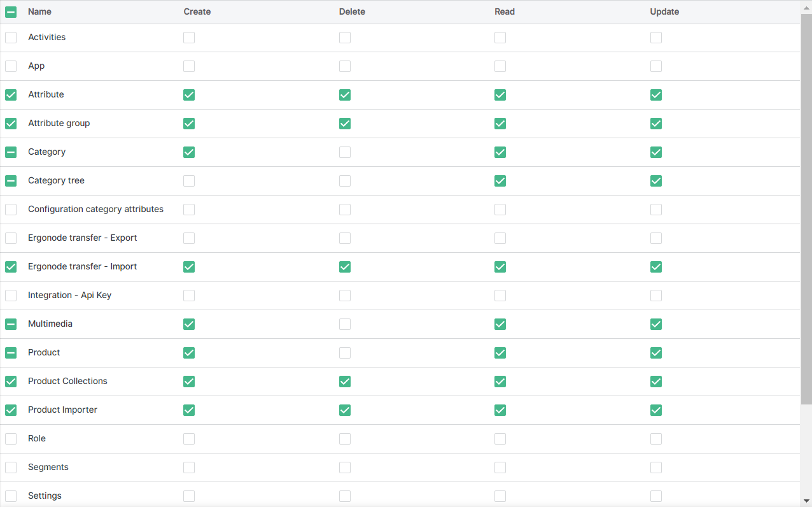Viewport: 812px width, 507px height.
Task: Enable Delete permission for Category
Action: [345, 152]
